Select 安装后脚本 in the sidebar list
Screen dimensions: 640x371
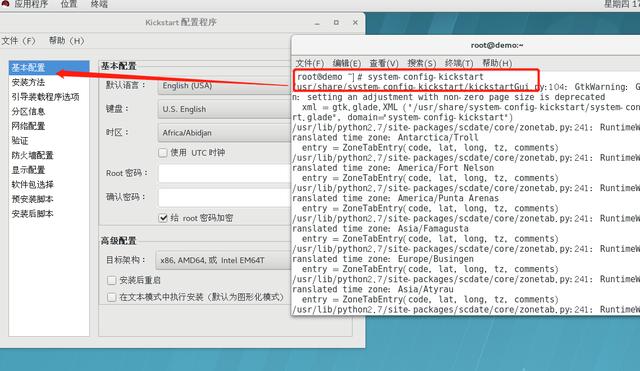(x=49, y=213)
